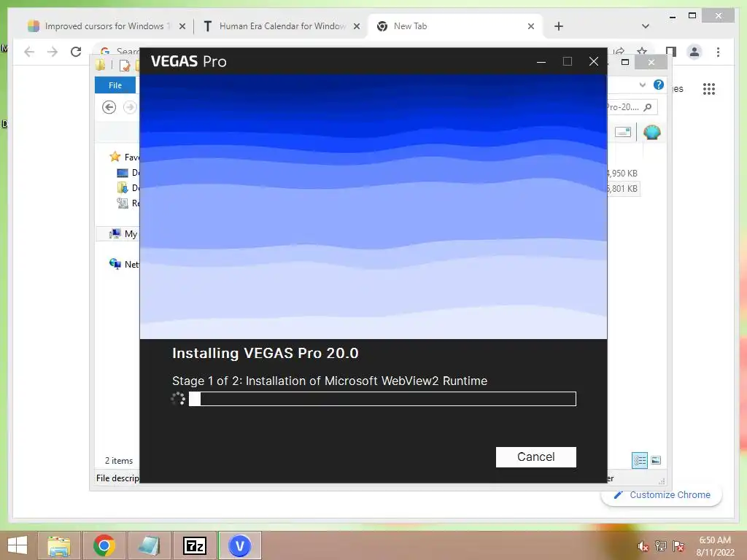The height and width of the screenshot is (560, 747).
Task: Open Chrome tab search dropdown
Action: pos(645,26)
